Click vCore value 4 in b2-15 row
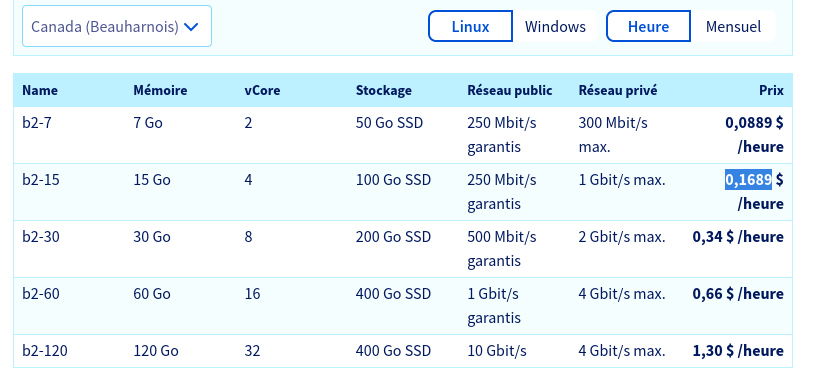Viewport: 821px width, 373px height. click(248, 180)
